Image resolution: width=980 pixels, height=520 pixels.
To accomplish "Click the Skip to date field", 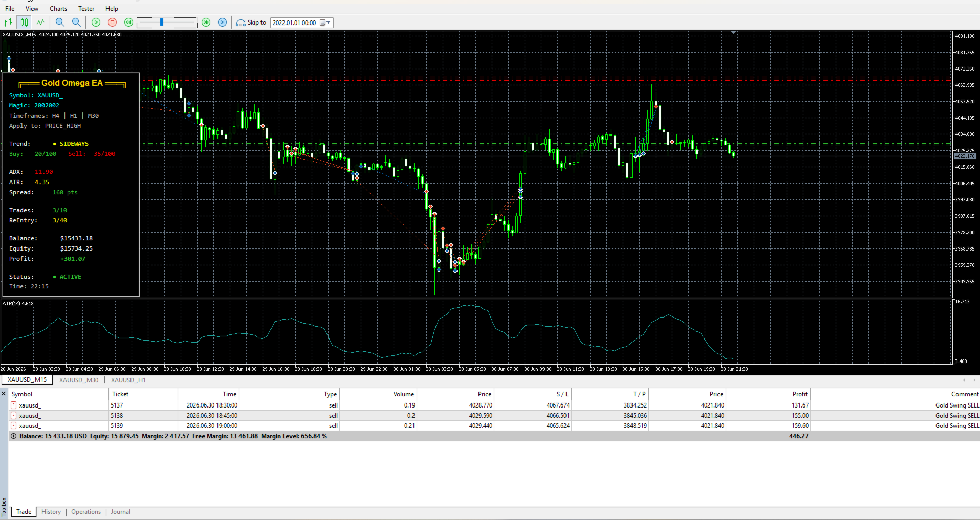I will (x=294, y=22).
